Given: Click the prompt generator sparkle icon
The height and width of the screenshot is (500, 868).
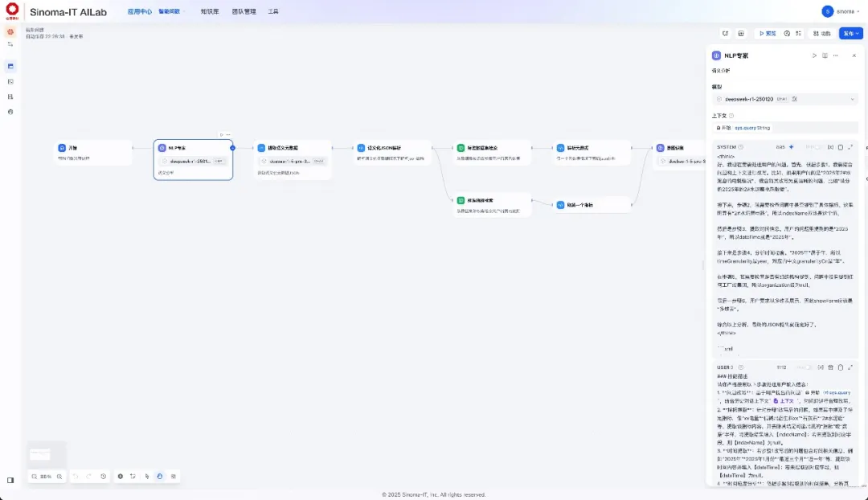Looking at the screenshot, I should tap(791, 147).
